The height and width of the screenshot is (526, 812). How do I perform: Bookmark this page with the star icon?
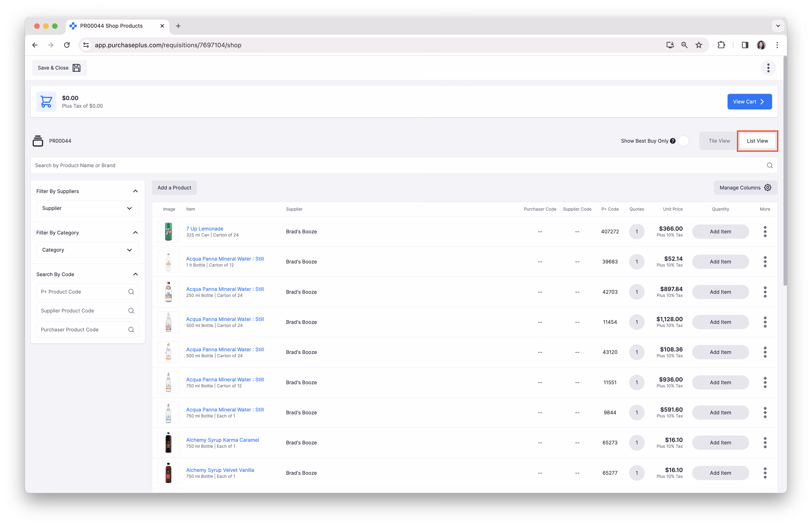click(x=699, y=45)
